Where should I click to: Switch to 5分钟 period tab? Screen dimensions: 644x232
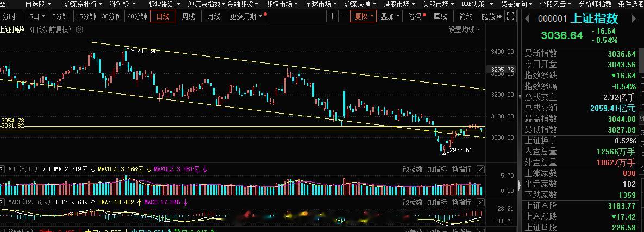click(x=60, y=16)
